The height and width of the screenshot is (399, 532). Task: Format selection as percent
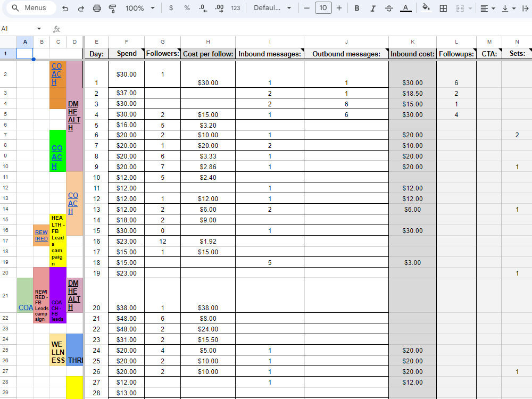pyautogui.click(x=187, y=8)
